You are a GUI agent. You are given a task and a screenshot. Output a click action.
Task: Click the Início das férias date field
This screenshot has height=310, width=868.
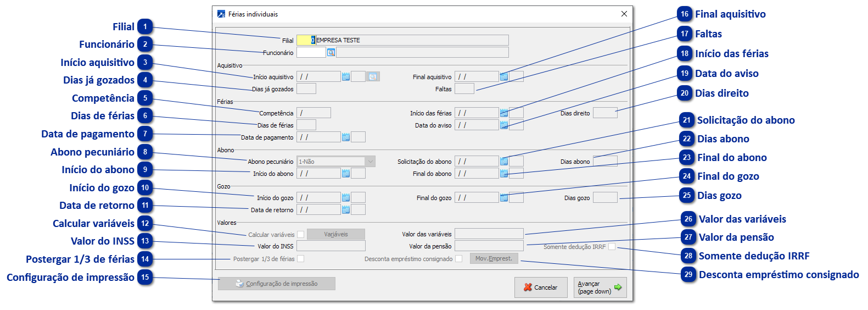[477, 113]
